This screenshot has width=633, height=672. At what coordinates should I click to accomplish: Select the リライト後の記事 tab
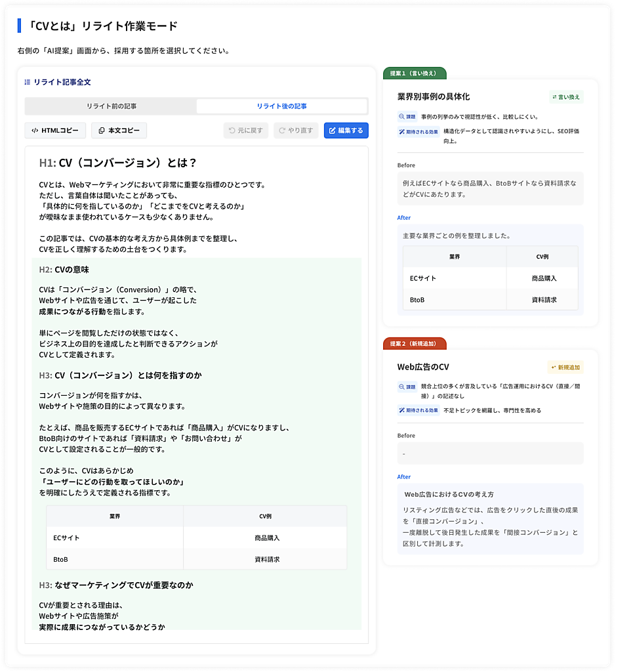(x=281, y=106)
